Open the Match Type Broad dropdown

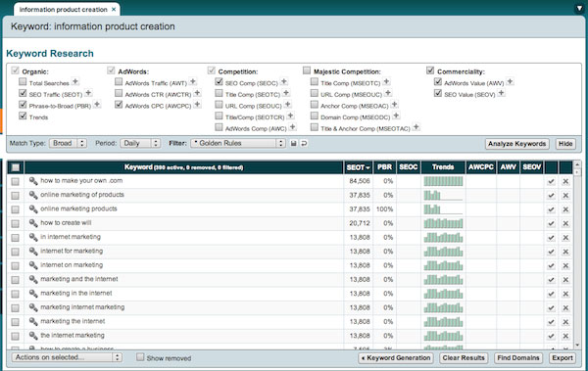[x=68, y=143]
